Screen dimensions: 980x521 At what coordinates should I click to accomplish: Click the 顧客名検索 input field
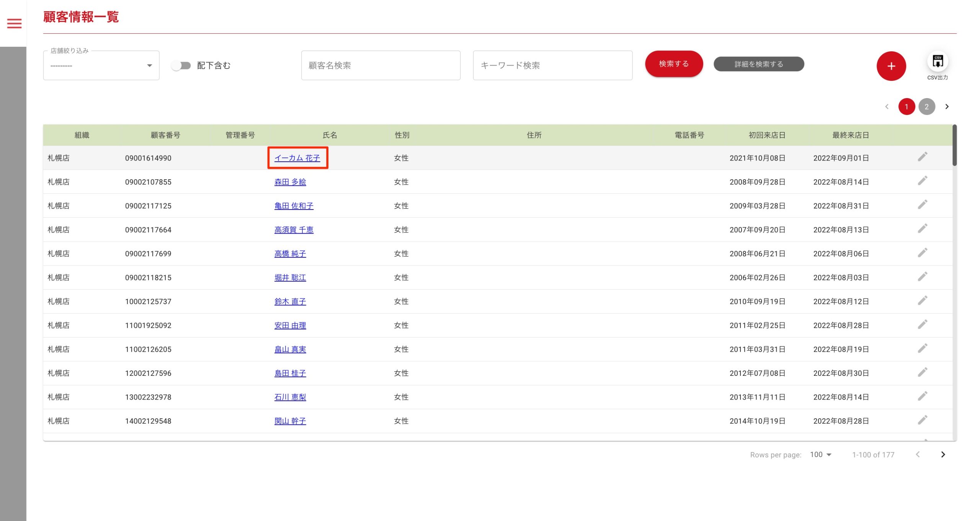point(380,66)
